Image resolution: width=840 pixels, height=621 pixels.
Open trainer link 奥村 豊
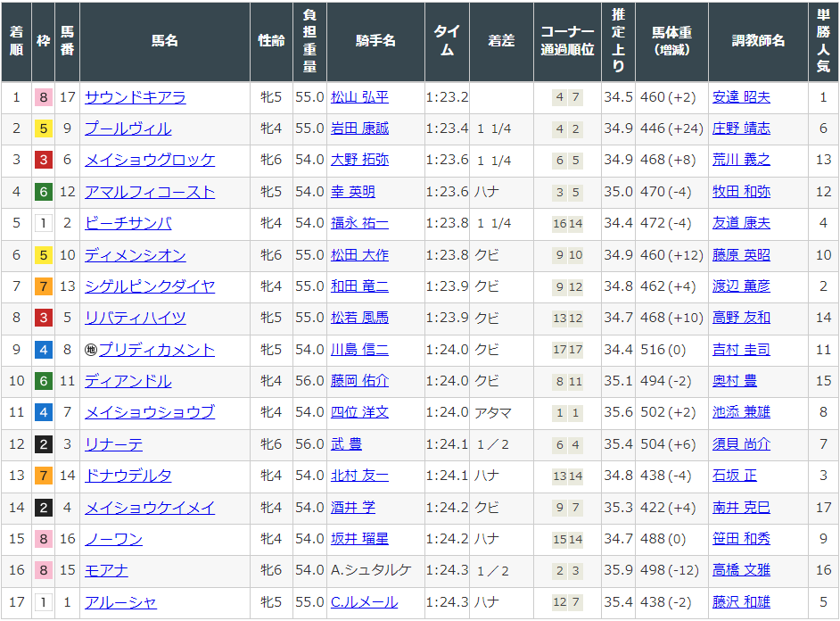point(735,382)
